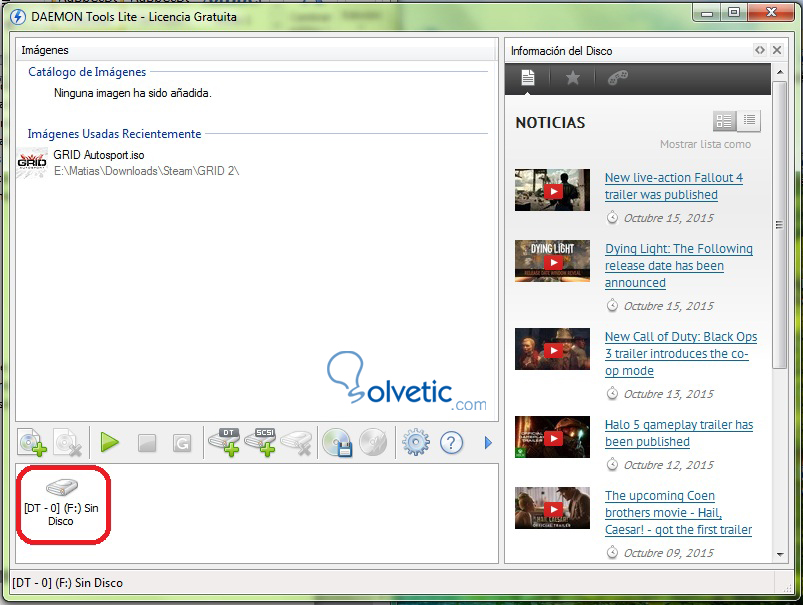Open Help question mark icon
This screenshot has width=803, height=605.
(451, 442)
